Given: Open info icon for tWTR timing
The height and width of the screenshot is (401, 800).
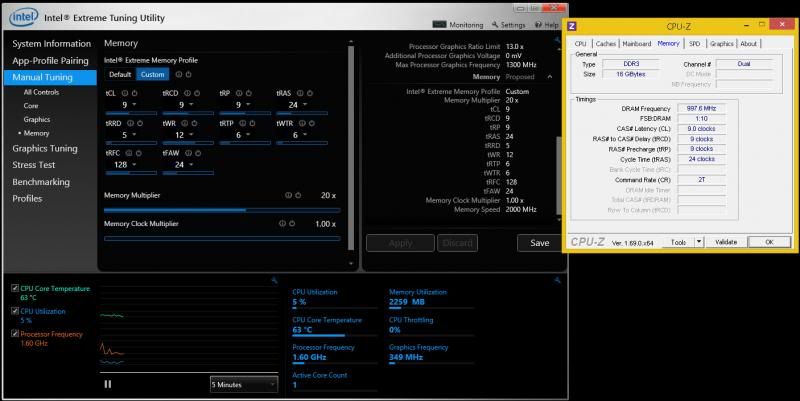Looking at the screenshot, I should point(303,123).
